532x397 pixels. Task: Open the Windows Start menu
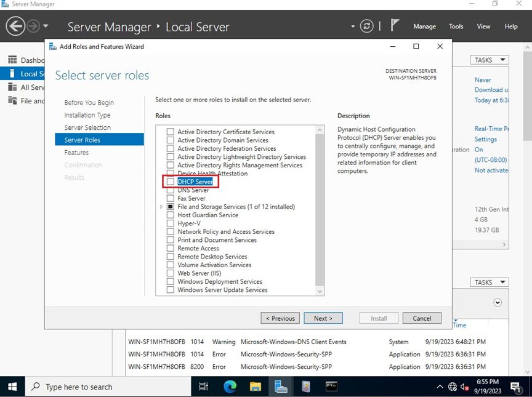tap(12, 387)
